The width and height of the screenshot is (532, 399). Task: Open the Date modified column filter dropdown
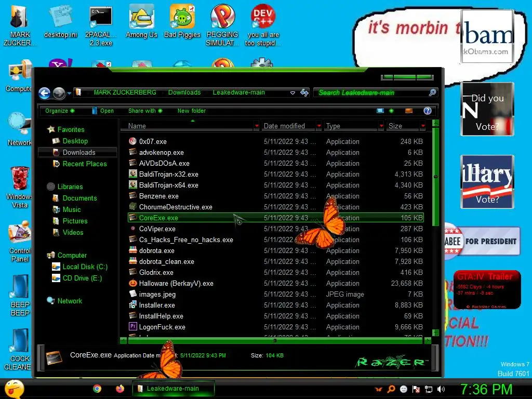point(319,126)
